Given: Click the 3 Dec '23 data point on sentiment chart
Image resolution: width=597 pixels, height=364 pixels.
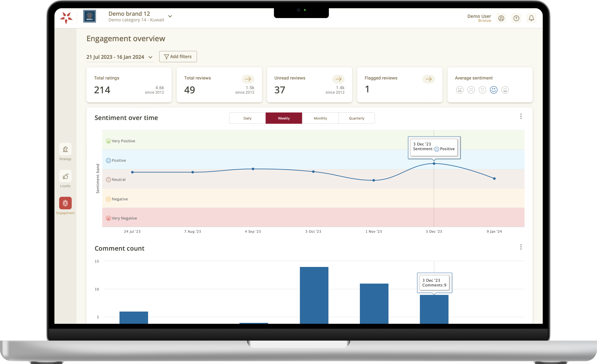Looking at the screenshot, I should [434, 163].
